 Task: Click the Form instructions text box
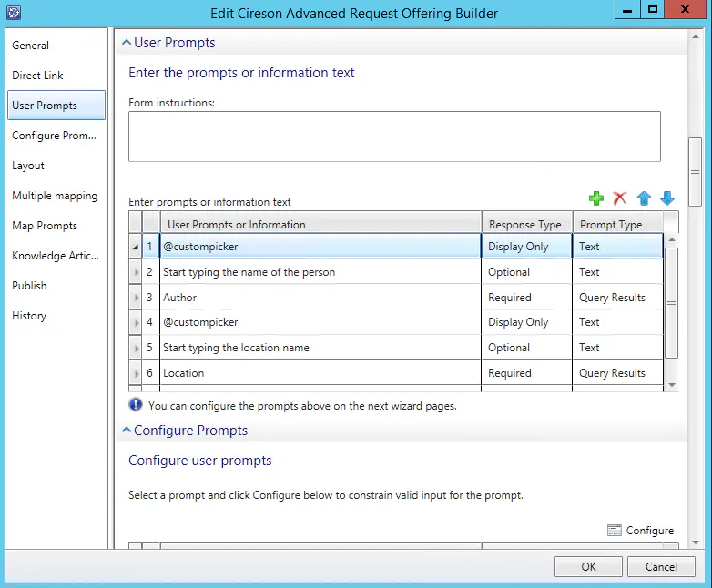point(394,137)
